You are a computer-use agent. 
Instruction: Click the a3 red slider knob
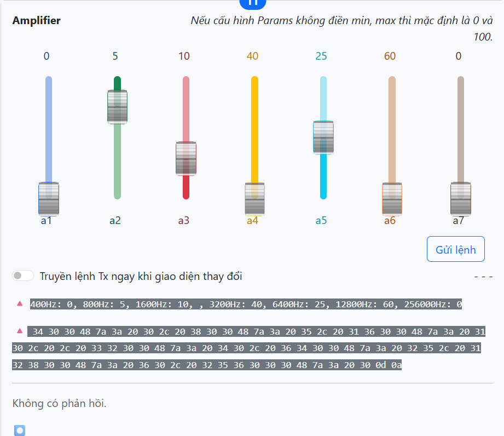186,159
